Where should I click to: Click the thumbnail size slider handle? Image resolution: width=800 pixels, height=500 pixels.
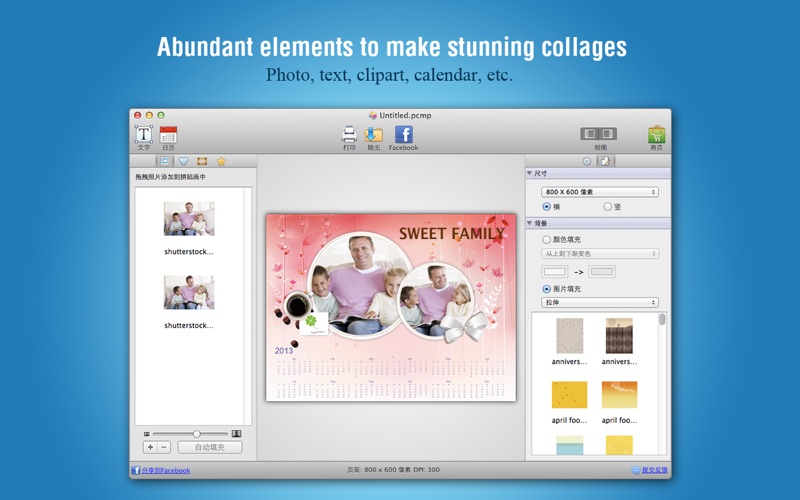[196, 433]
